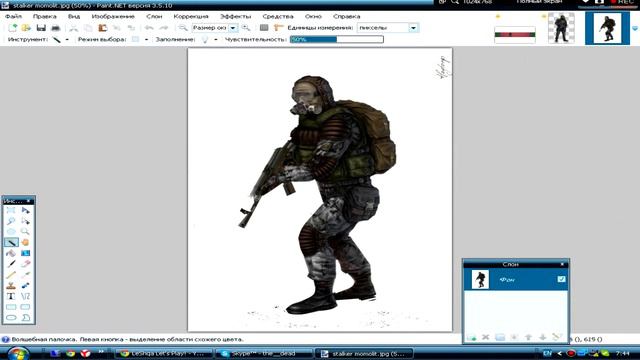Open the Изображение menu
This screenshot has height=360, width=640.
tap(113, 16)
